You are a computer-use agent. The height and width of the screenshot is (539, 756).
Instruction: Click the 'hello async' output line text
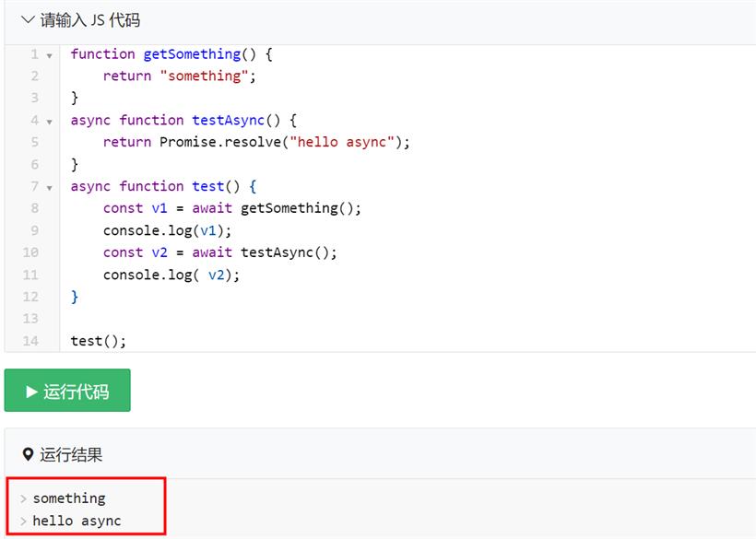pyautogui.click(x=77, y=521)
